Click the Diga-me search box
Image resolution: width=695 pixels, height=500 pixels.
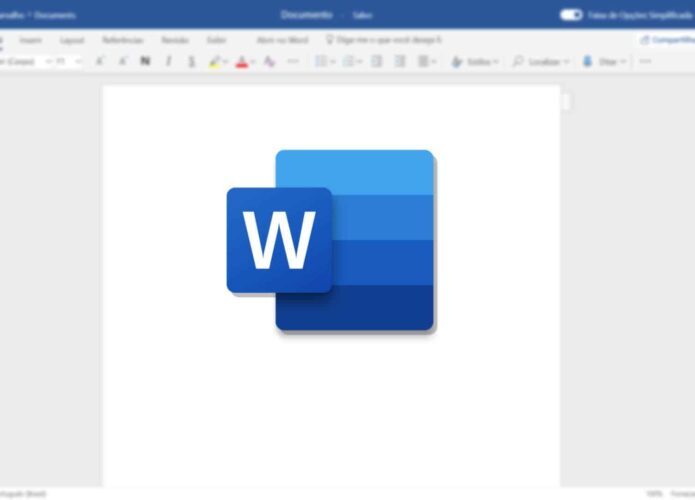tap(384, 40)
